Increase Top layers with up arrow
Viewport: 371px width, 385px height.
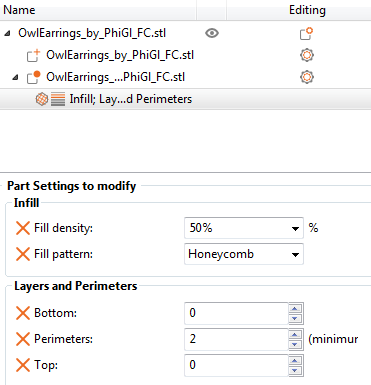pyautogui.click(x=295, y=360)
